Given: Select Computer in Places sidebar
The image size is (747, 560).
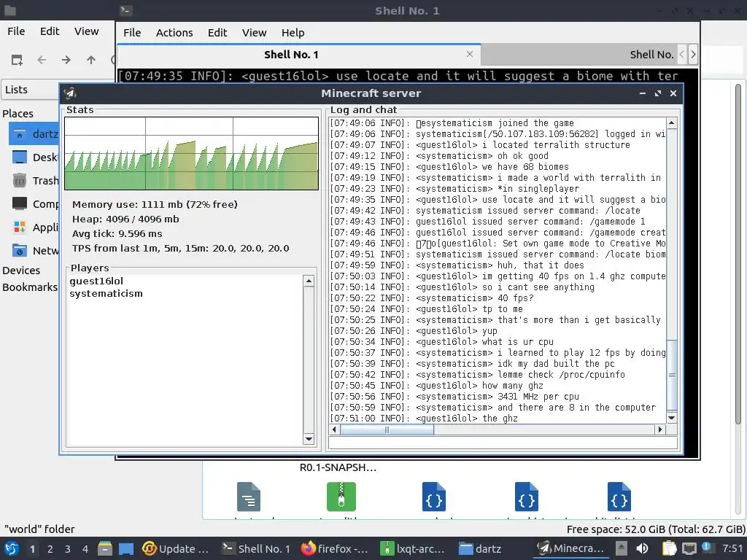Looking at the screenshot, I should [x=34, y=204].
